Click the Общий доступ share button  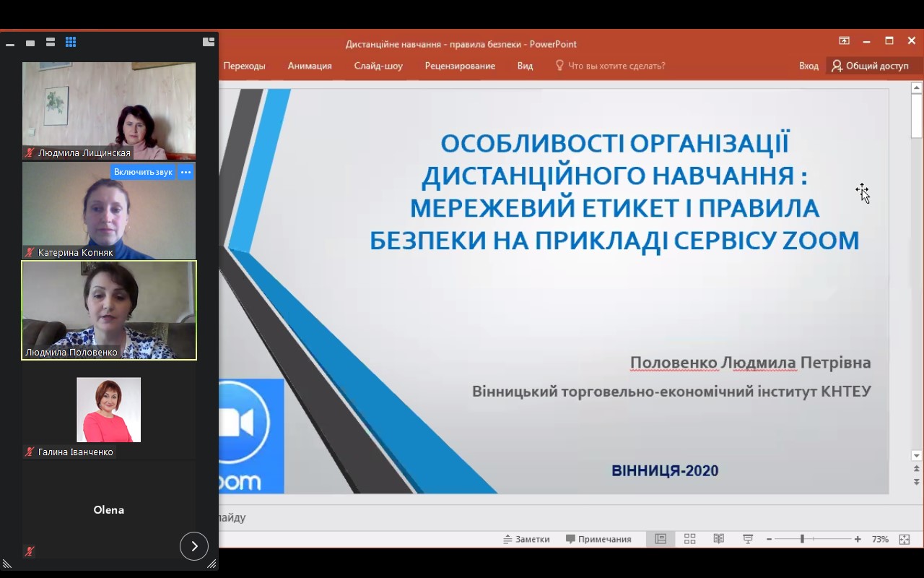click(x=870, y=66)
